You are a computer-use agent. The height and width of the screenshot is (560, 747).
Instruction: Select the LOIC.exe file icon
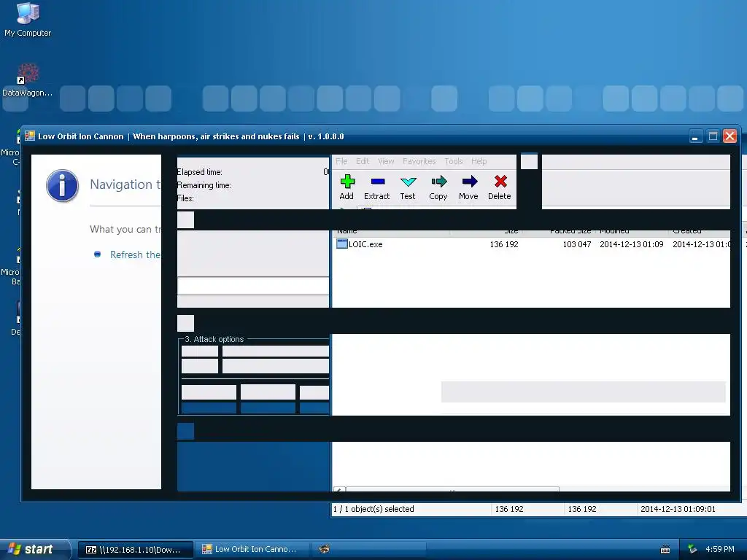click(x=341, y=244)
